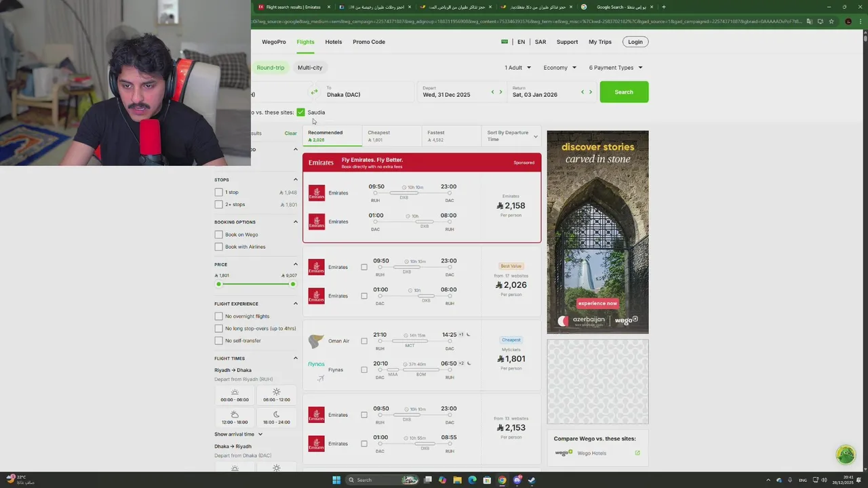Expand Show arrival time option
The image size is (868, 488).
click(x=238, y=434)
